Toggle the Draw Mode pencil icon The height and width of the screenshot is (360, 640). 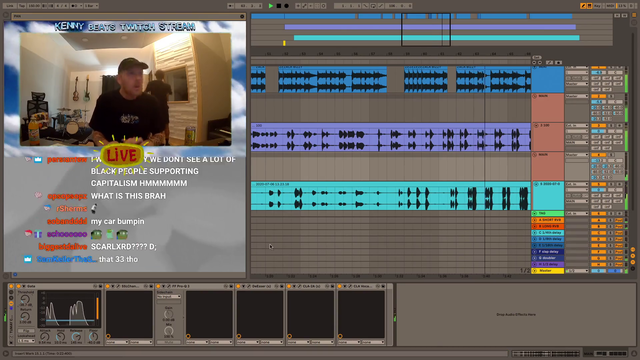click(x=583, y=6)
